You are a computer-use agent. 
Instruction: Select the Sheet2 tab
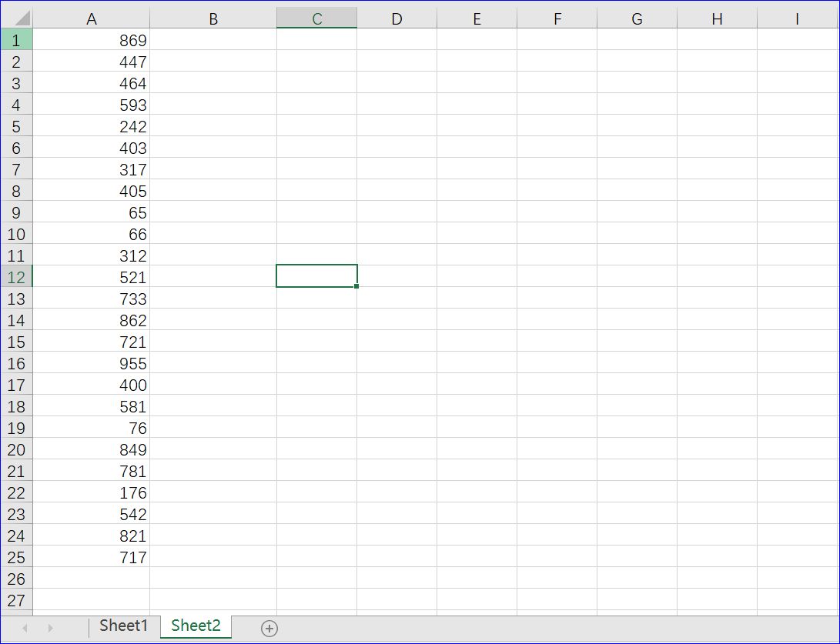click(x=196, y=626)
